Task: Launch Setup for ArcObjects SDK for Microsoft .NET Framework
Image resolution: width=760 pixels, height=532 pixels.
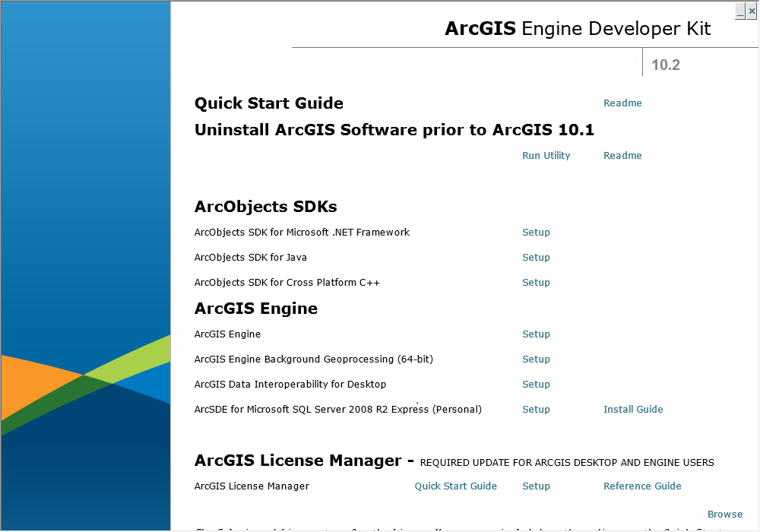Action: click(536, 232)
